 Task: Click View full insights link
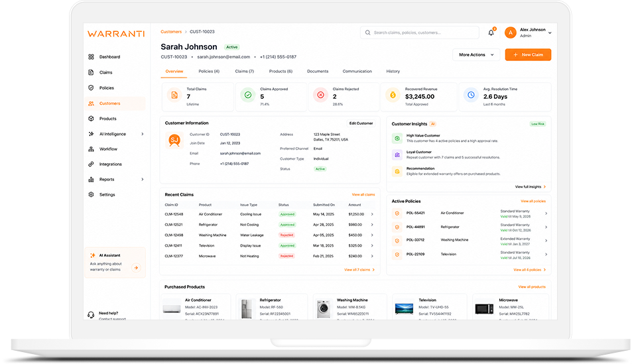531,187
